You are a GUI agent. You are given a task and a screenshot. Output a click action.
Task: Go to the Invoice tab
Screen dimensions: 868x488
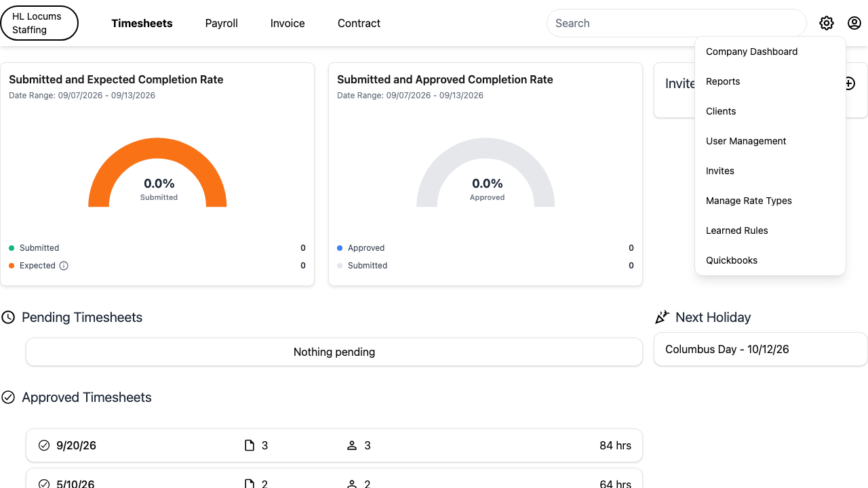pyautogui.click(x=288, y=23)
